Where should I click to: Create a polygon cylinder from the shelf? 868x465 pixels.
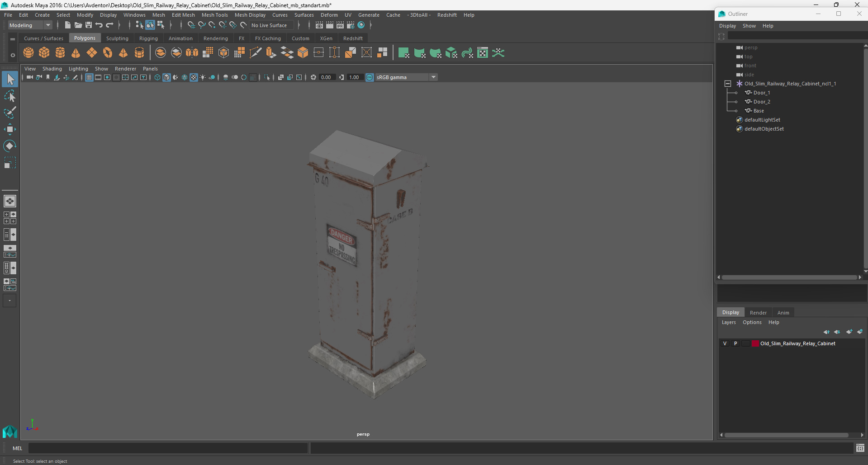coord(60,53)
